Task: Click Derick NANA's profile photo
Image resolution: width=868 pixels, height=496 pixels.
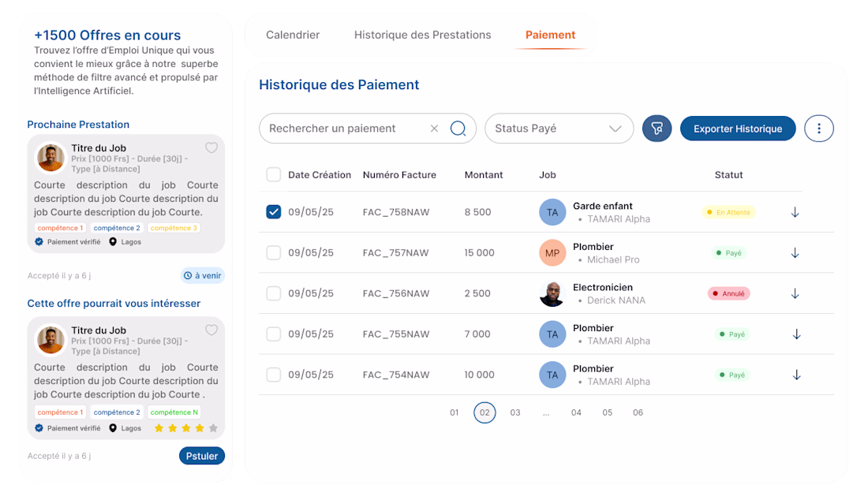Action: 552,293
